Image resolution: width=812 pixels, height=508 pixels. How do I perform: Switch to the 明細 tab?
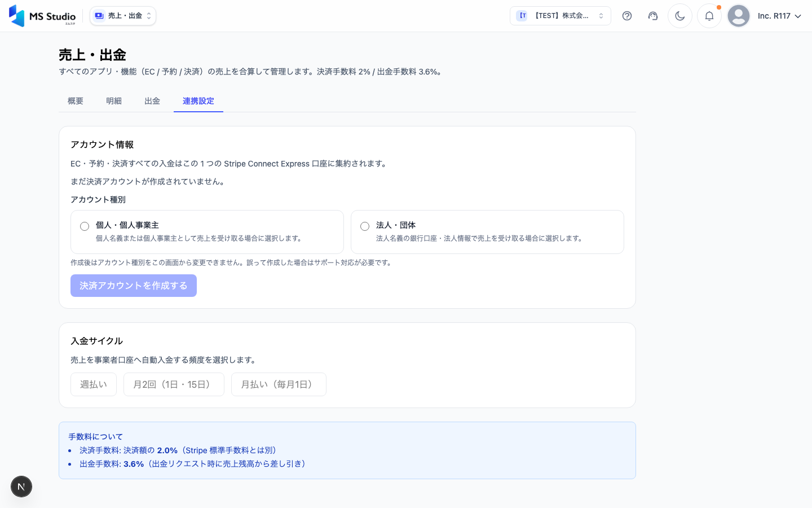[x=114, y=101]
